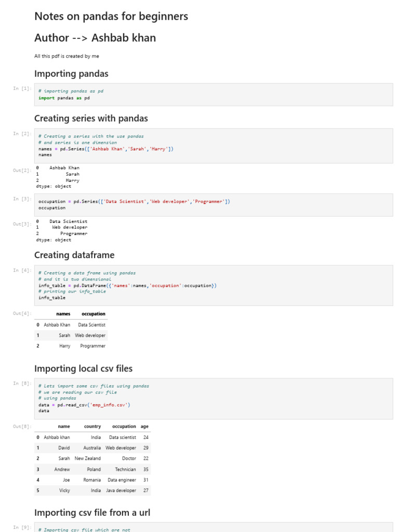Click the 'Author --> Ashbab khan' heading
The height and width of the screenshot is (532, 399).
pos(95,38)
